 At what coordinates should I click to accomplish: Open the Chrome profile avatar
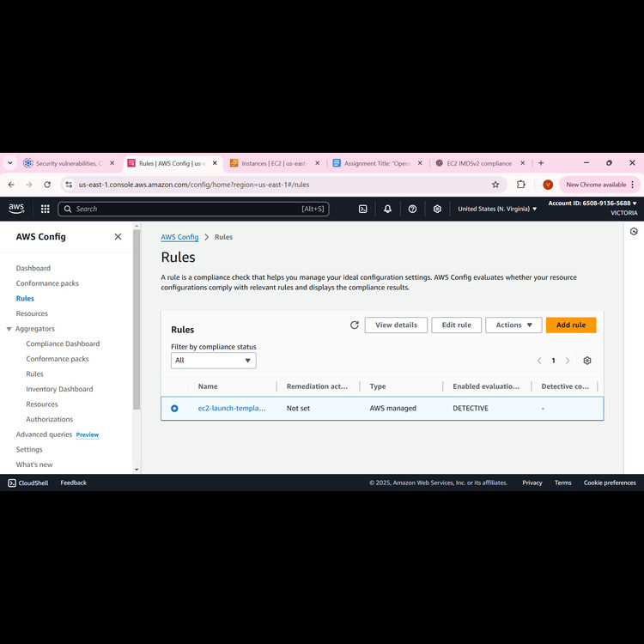pyautogui.click(x=548, y=185)
